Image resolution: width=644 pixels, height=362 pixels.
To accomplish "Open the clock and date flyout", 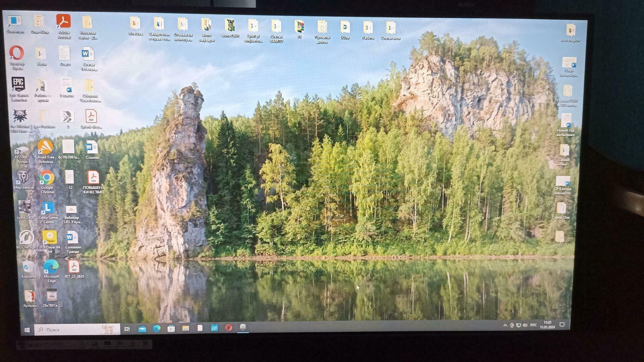I will coord(547,325).
